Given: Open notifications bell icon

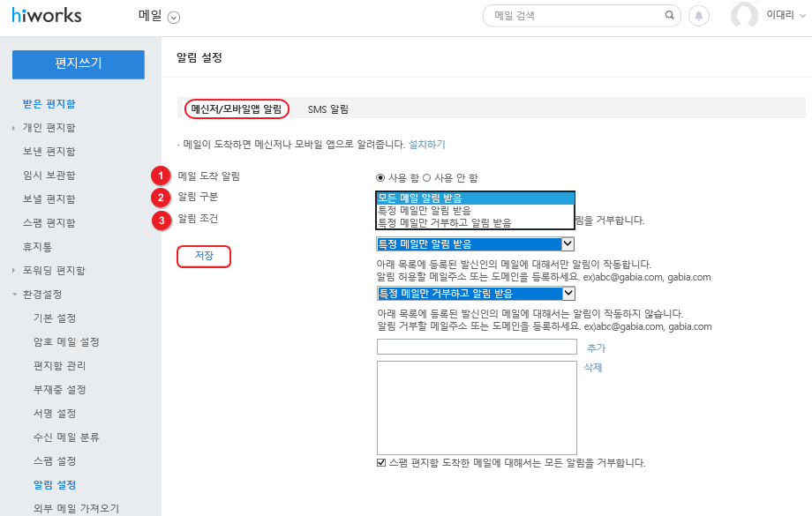Looking at the screenshot, I should 699,16.
